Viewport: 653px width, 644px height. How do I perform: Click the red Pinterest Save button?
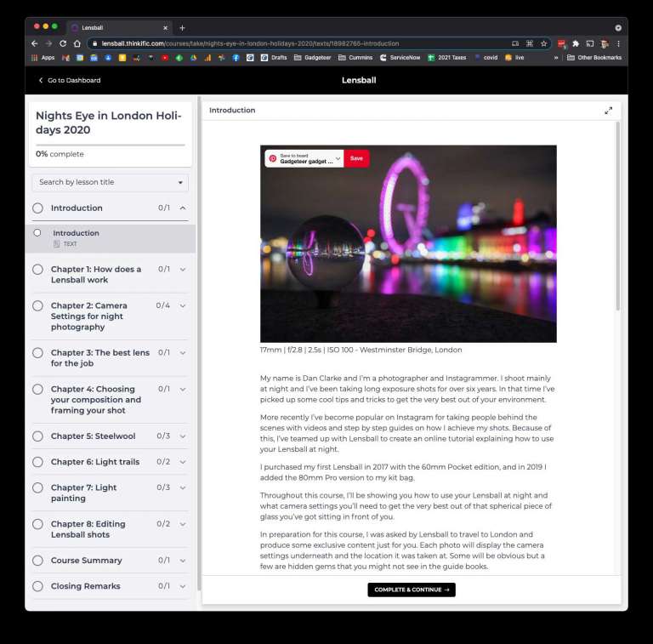[356, 158]
